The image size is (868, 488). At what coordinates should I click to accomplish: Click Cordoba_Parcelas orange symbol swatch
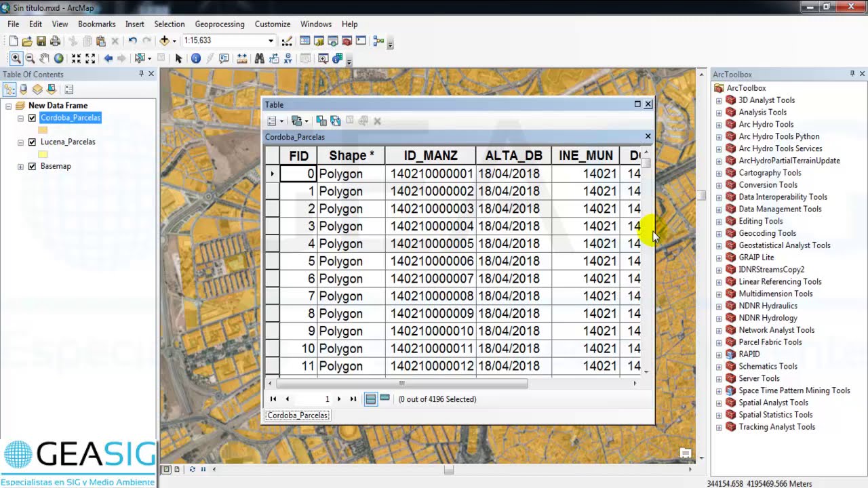[43, 130]
